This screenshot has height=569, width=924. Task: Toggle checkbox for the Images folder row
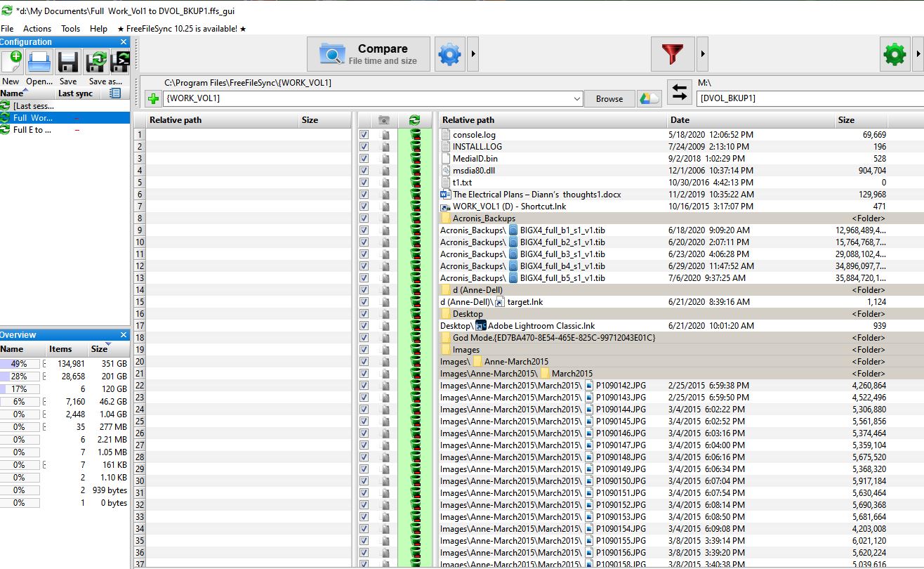[x=364, y=350]
